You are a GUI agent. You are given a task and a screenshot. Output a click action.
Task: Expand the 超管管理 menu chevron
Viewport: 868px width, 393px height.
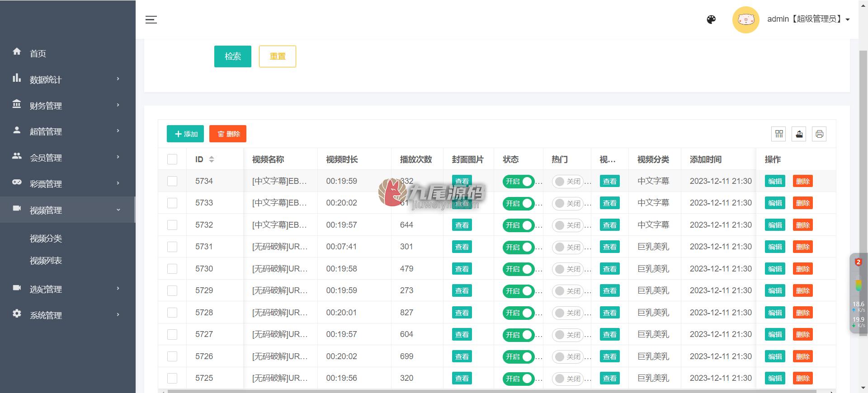(x=118, y=131)
